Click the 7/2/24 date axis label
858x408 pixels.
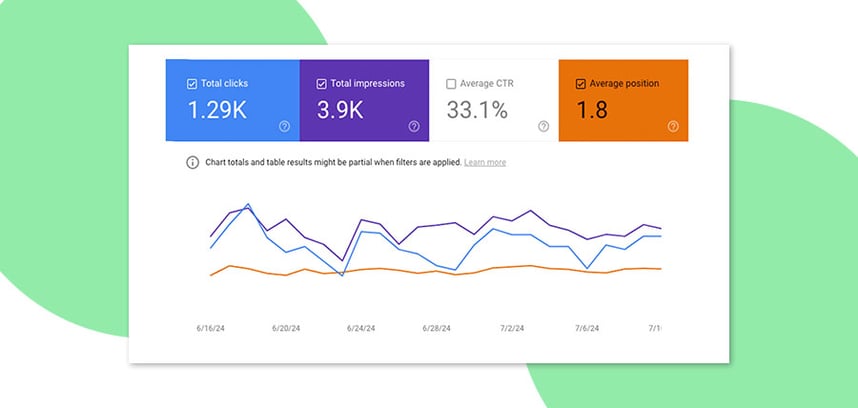coord(512,329)
